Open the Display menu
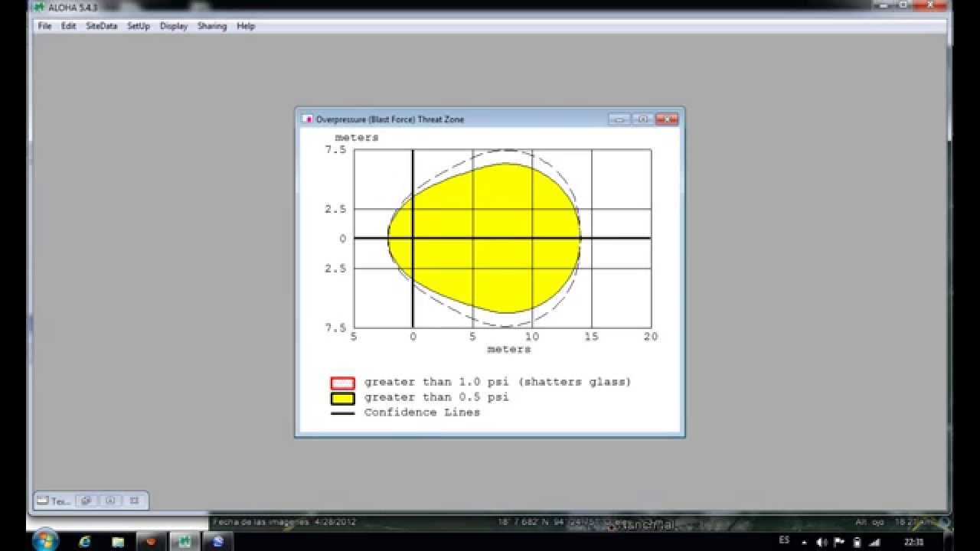Image resolution: width=980 pixels, height=551 pixels. 174,26
